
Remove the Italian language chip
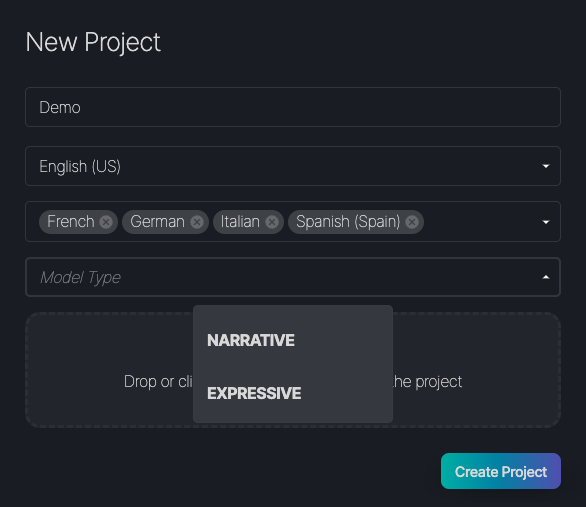[x=272, y=222]
